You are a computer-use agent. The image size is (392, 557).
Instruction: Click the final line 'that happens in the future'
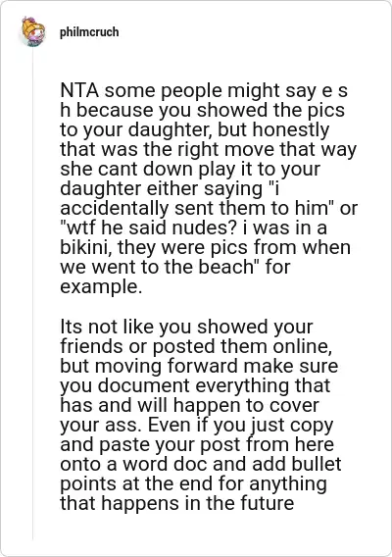coord(176,504)
